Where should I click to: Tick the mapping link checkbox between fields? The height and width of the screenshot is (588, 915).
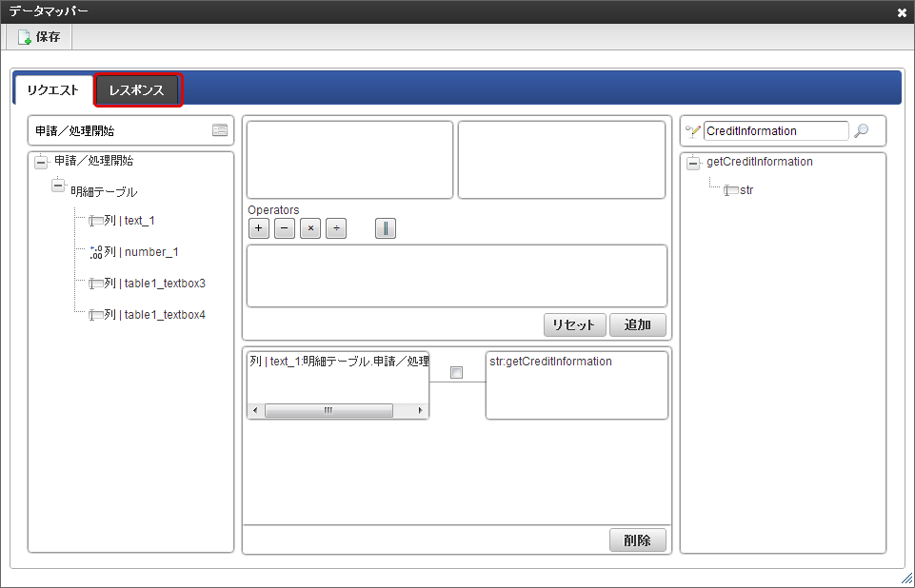point(456,372)
